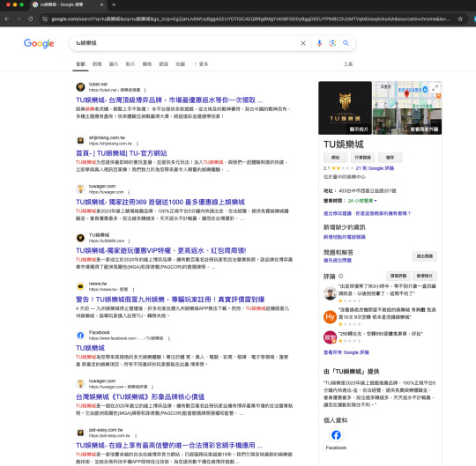
Task: Open the Facebook profile icon in knowledge panel
Action: (336, 435)
